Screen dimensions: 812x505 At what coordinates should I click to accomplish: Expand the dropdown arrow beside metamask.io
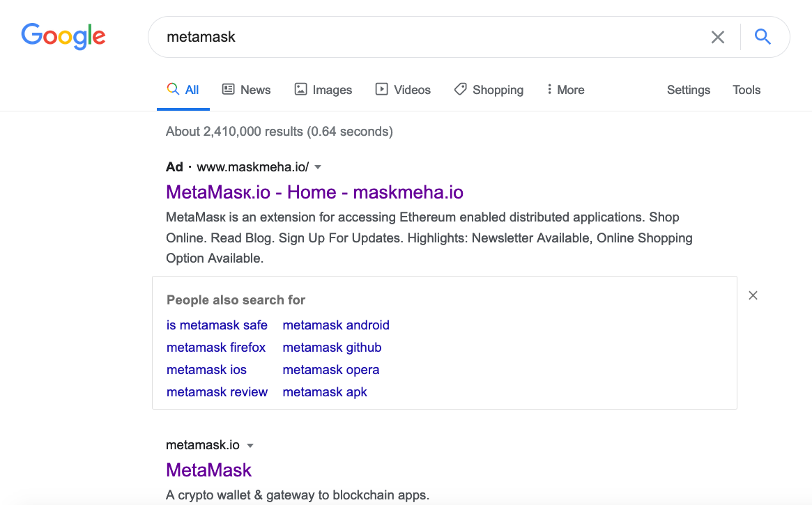(250, 446)
